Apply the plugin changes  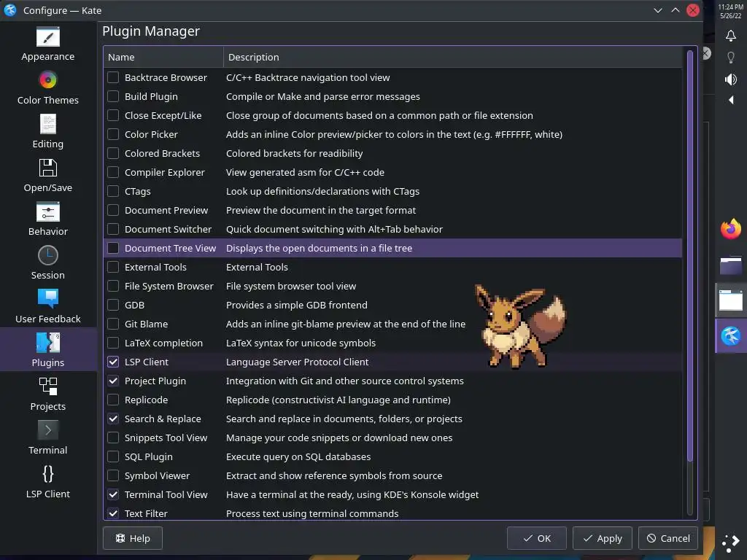coord(602,538)
